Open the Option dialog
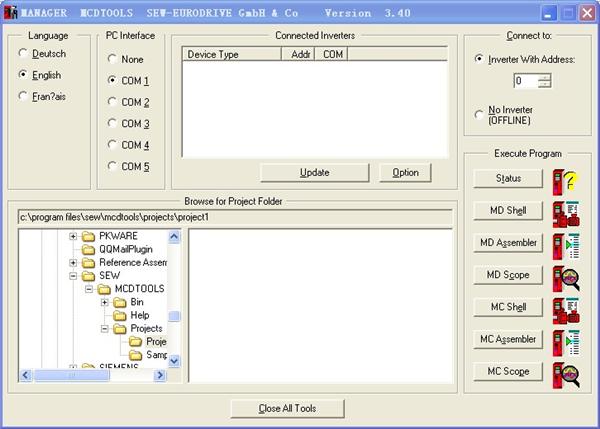This screenshot has height=429, width=600. [x=405, y=173]
